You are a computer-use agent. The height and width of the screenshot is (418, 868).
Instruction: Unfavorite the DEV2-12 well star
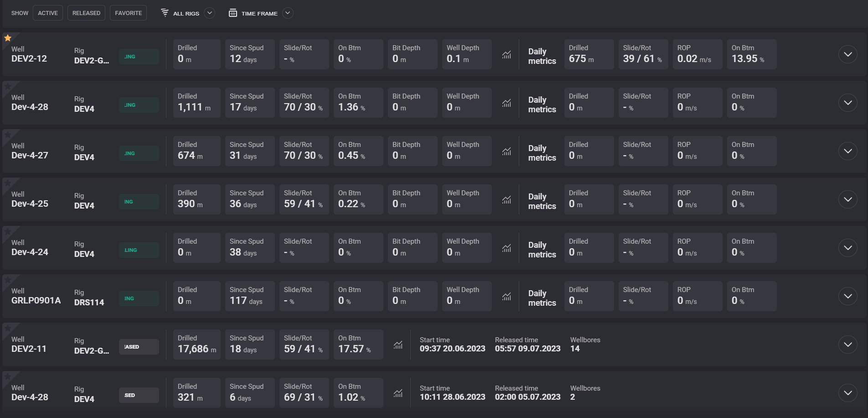click(8, 38)
